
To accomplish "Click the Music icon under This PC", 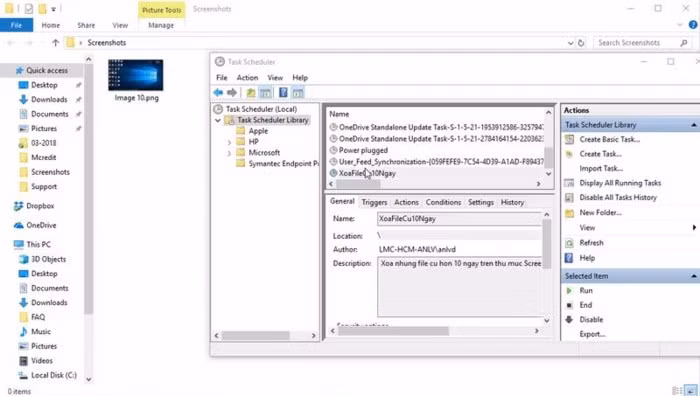I will 23,332.
